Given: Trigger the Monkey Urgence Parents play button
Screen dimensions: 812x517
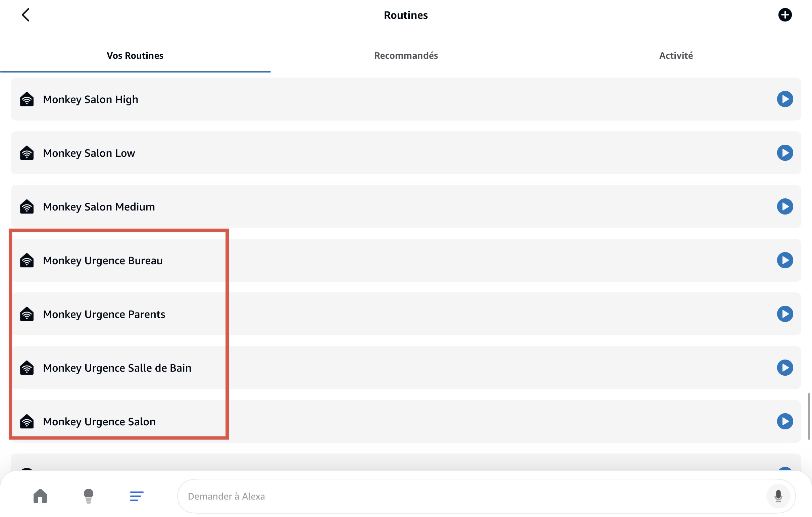Looking at the screenshot, I should tap(785, 314).
